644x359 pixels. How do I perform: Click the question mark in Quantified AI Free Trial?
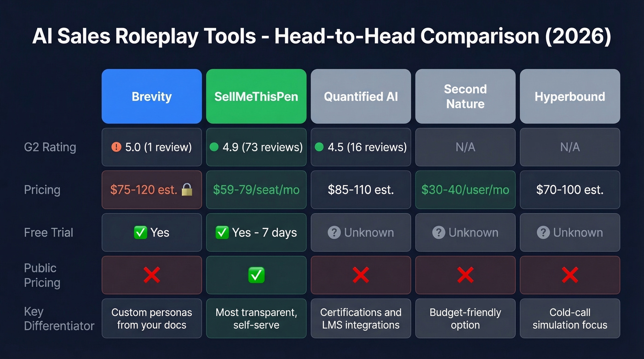(x=334, y=232)
